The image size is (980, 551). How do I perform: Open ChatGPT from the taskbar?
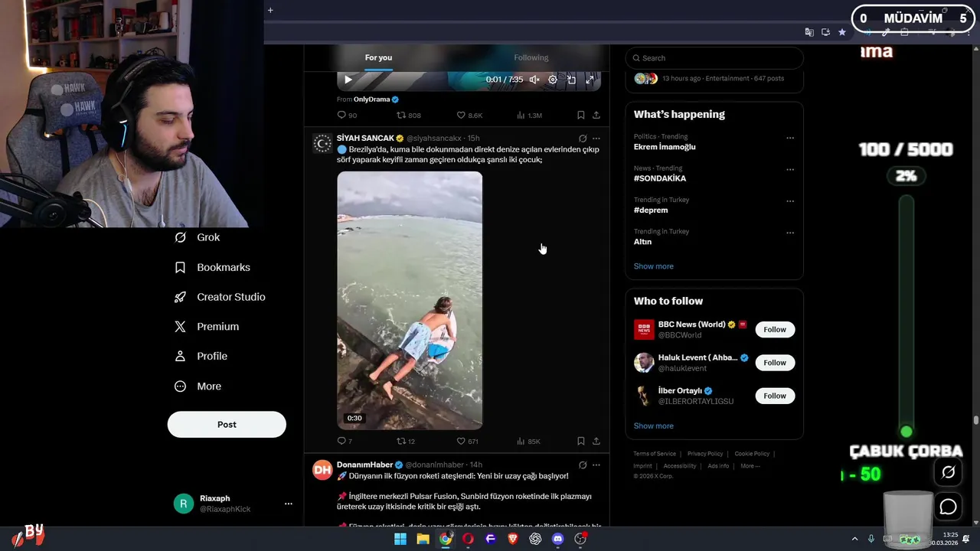[x=535, y=539]
